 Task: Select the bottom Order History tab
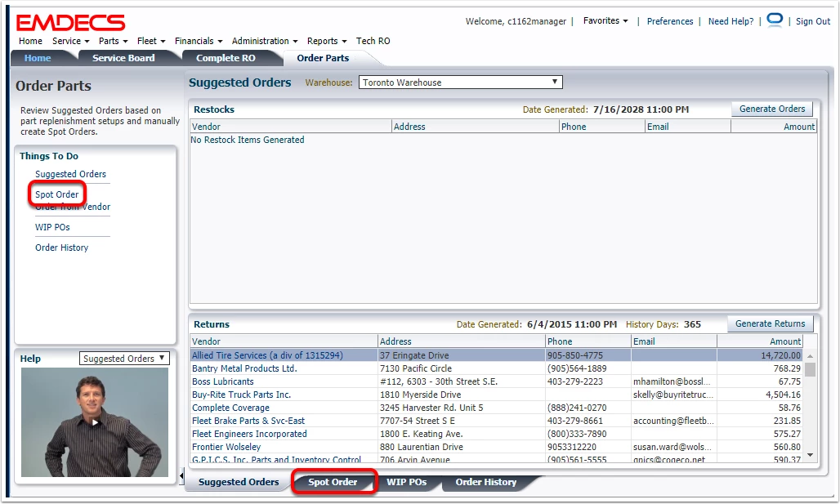pos(486,482)
